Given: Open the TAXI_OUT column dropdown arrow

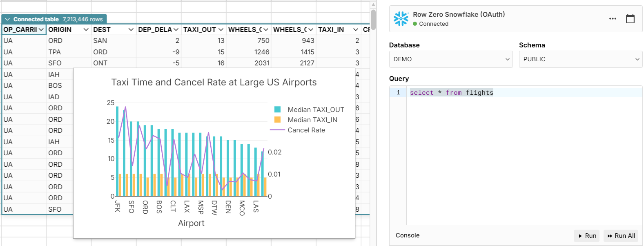Looking at the screenshot, I should tap(221, 29).
